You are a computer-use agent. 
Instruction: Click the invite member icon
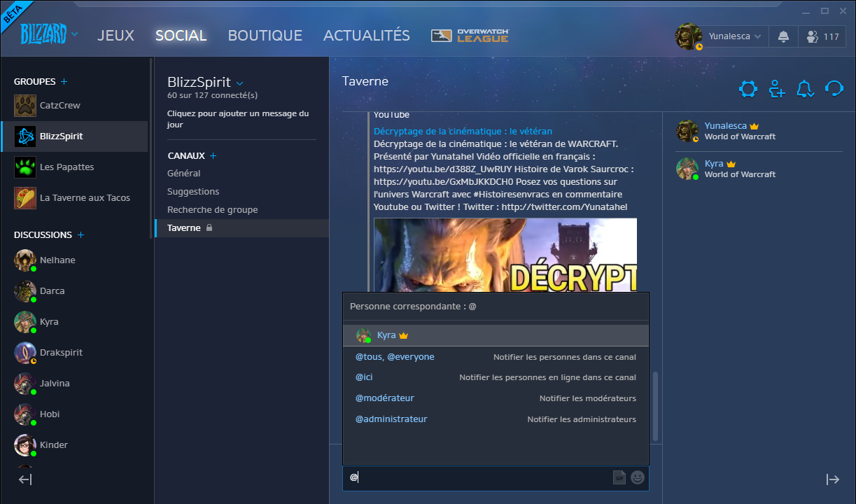coord(776,89)
